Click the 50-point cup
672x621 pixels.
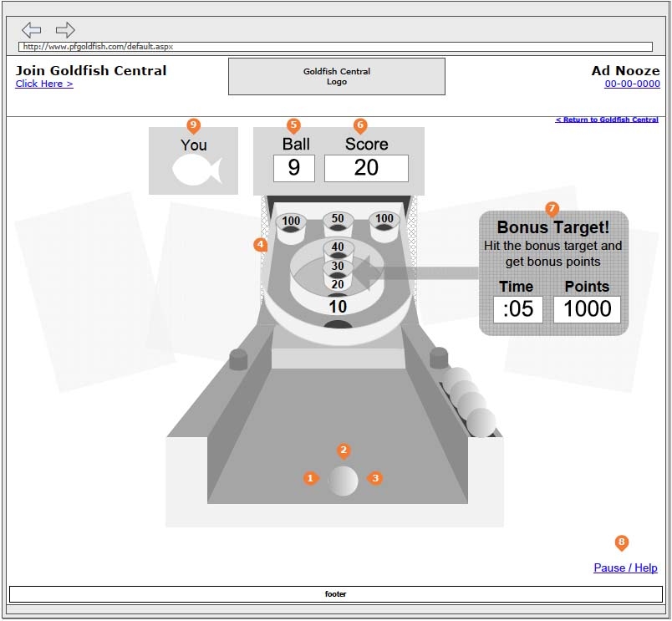click(x=338, y=222)
